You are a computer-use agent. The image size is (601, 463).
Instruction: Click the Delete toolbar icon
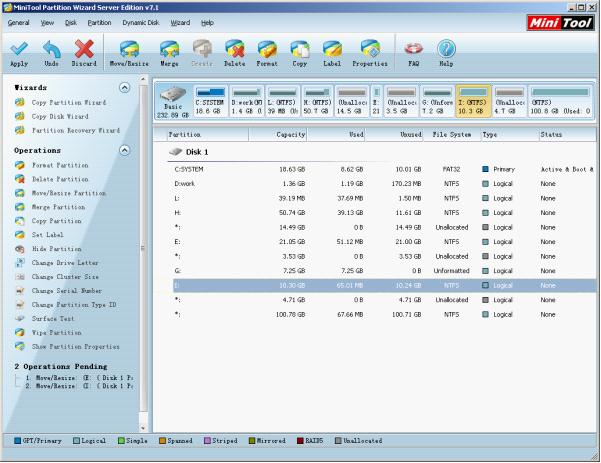point(235,54)
